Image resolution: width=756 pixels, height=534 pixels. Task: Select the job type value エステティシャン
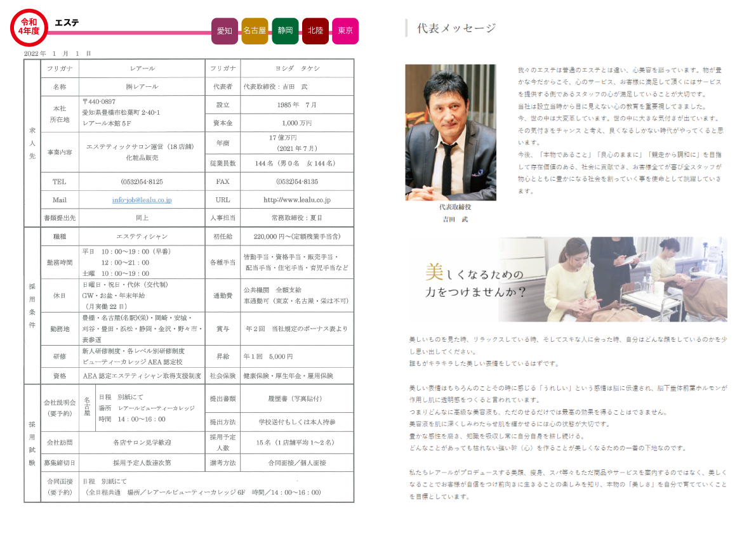coord(142,237)
